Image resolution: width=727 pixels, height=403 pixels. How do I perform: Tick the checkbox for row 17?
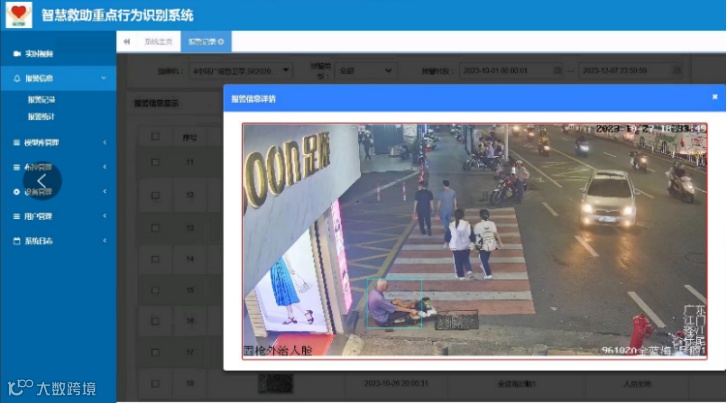pos(155,352)
